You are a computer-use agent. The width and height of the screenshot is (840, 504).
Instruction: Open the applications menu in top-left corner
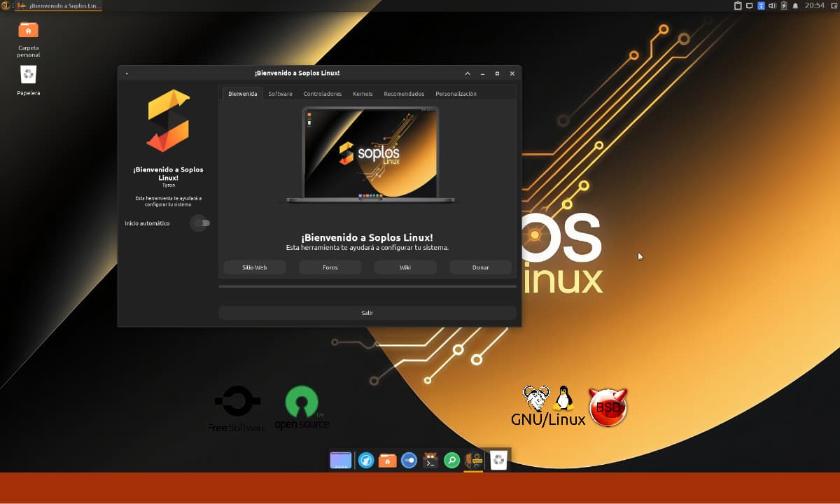[x=6, y=6]
